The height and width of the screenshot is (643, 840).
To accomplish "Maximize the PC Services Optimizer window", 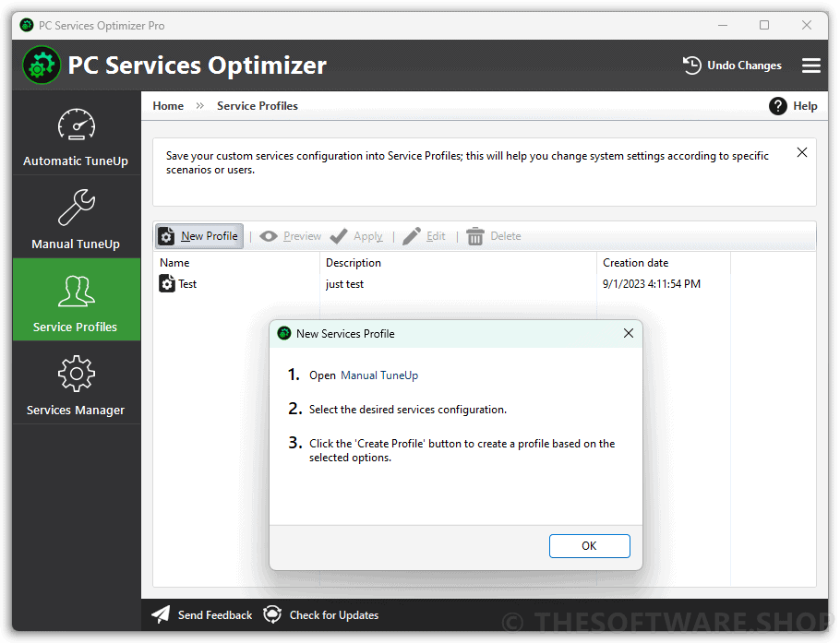I will point(764,25).
